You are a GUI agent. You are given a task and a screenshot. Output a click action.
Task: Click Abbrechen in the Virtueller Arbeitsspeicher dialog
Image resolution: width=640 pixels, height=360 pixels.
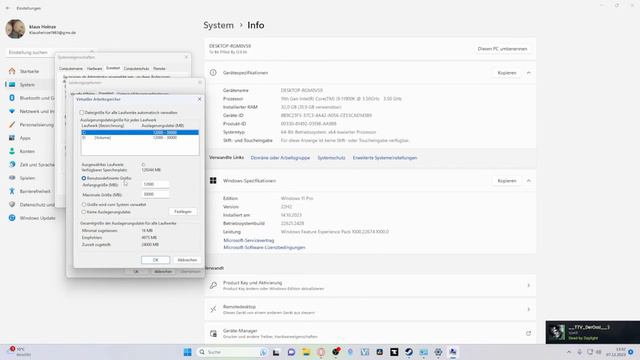187,260
